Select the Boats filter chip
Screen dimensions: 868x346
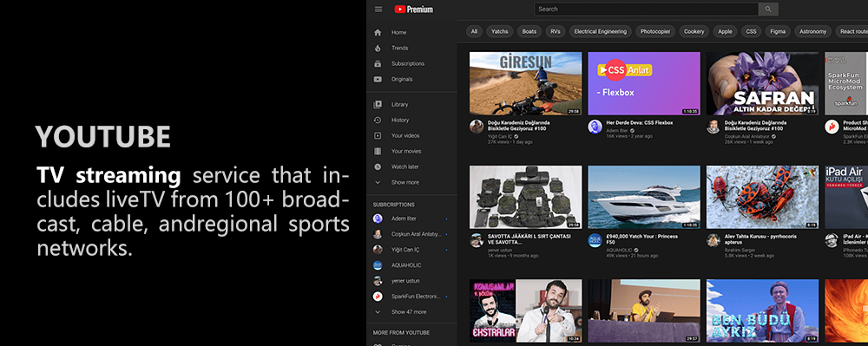click(529, 31)
